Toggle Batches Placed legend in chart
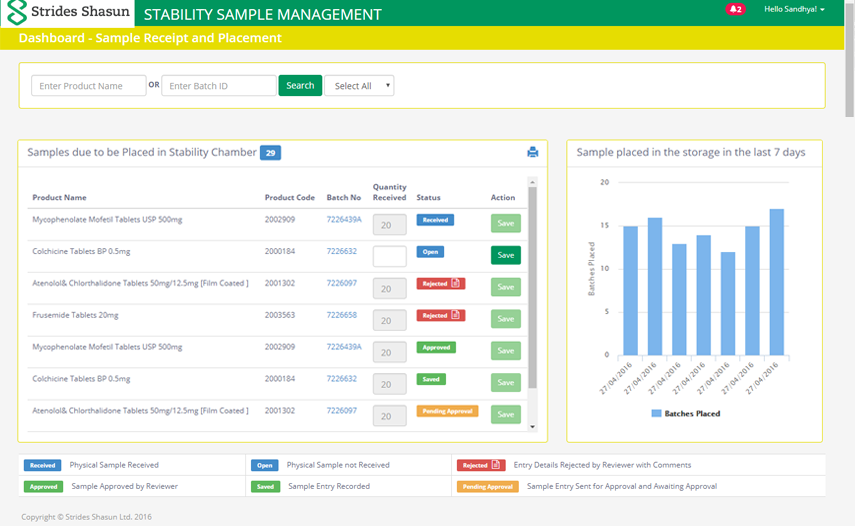The width and height of the screenshot is (855, 526). tap(686, 413)
